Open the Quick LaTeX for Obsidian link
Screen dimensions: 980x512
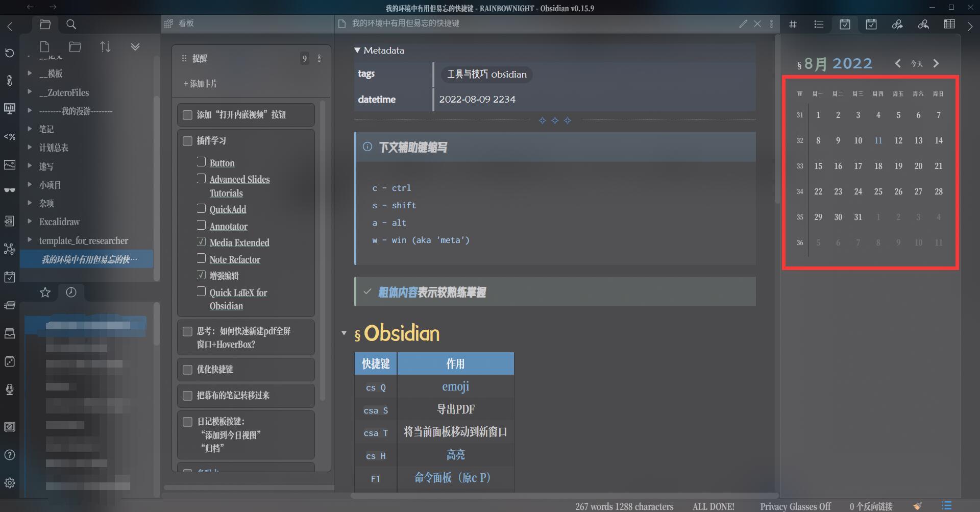[x=238, y=299]
